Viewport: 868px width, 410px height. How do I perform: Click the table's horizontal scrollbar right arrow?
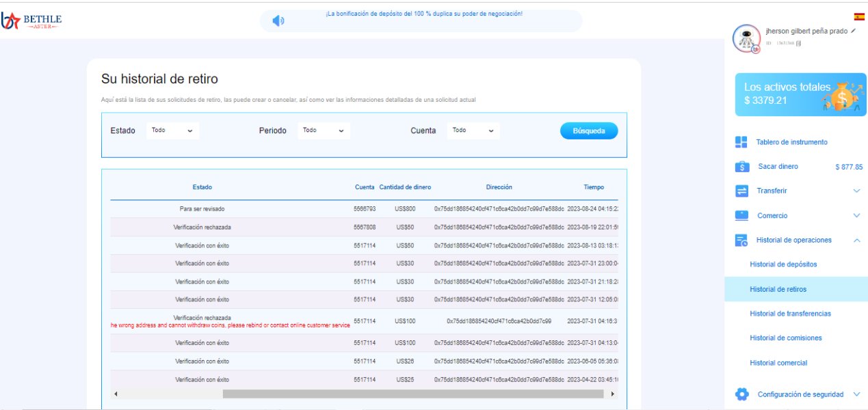point(612,394)
